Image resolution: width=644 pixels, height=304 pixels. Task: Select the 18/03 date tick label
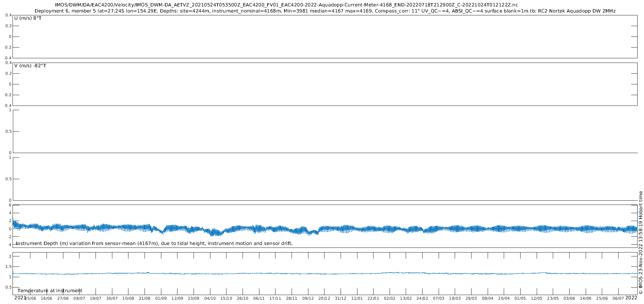coord(455,298)
